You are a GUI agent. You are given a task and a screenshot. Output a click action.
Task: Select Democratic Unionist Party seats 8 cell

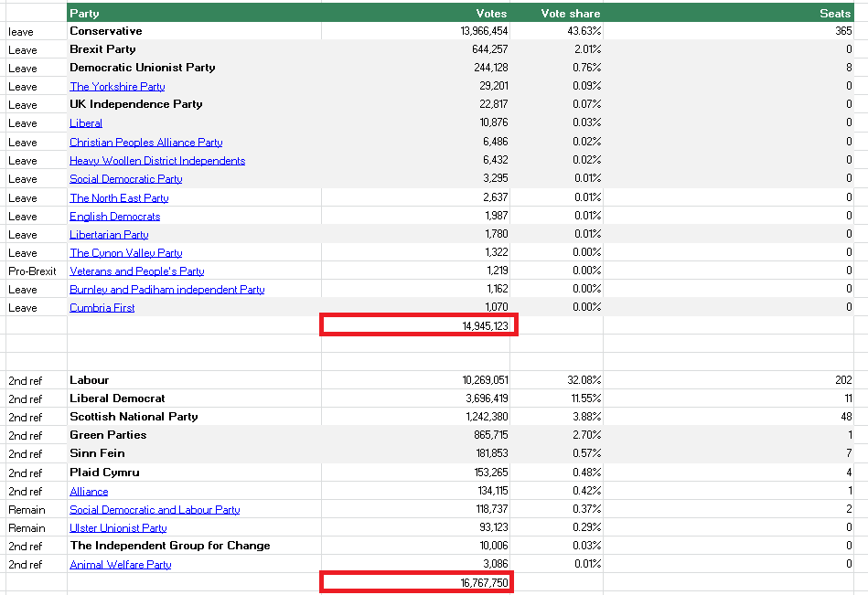click(x=728, y=68)
